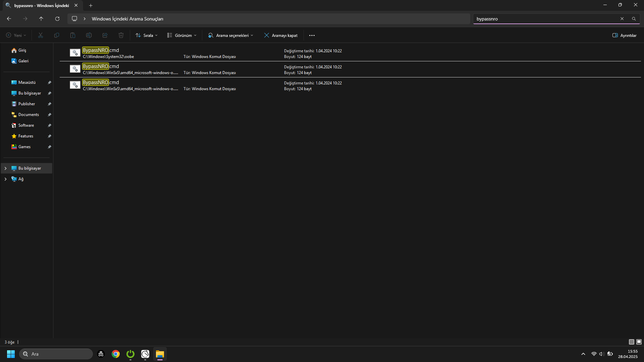Toggle the Ayrıntılar details pane
Screen dimensions: 644x362
624,36
